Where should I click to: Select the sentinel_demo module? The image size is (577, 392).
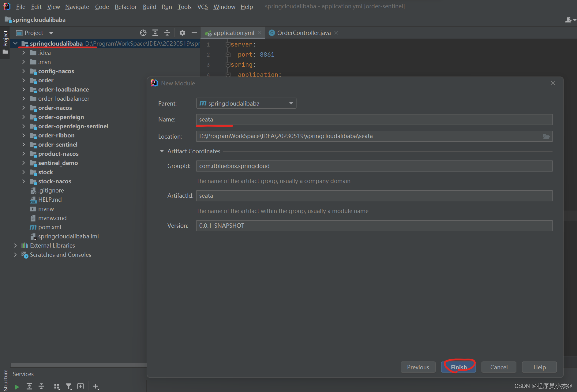pyautogui.click(x=58, y=163)
